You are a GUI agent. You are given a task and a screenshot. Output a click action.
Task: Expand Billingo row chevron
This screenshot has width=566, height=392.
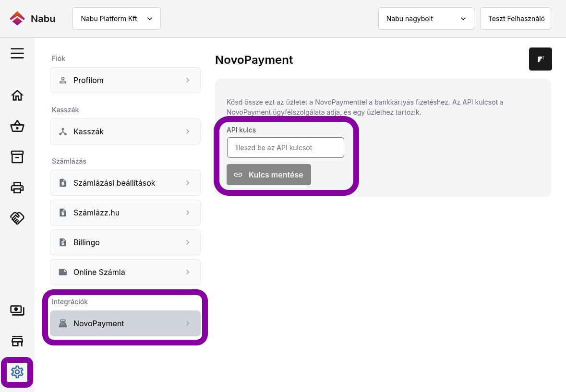pos(188,242)
